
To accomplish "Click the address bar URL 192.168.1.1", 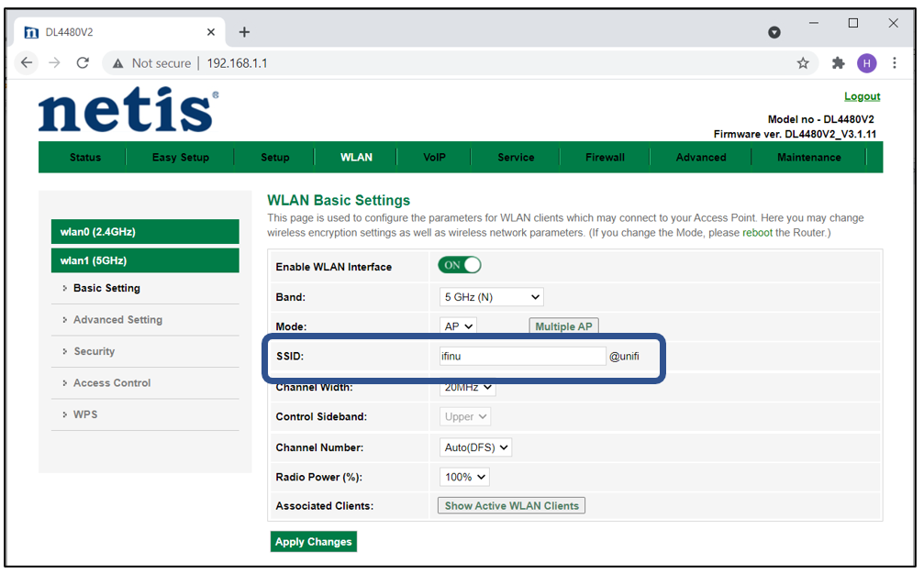I will pyautogui.click(x=237, y=63).
